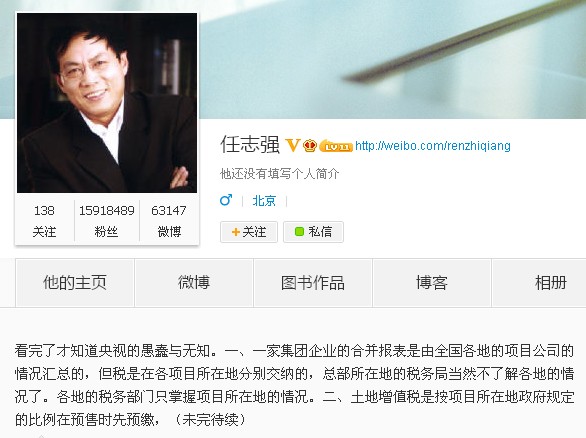The image size is (586, 438).
Task: Switch to the 他的主页 tab
Action: 75,283
